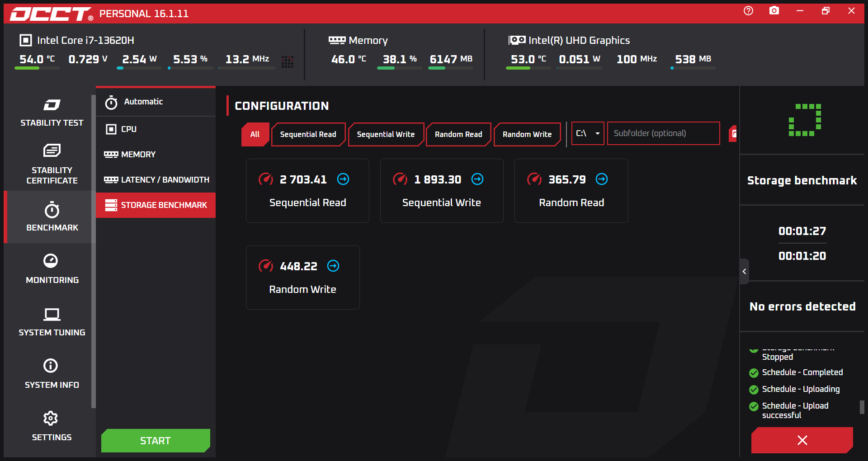Click the Intel Core i7 CPU chip icon
Viewport: 868px width, 461px height.
(26, 40)
